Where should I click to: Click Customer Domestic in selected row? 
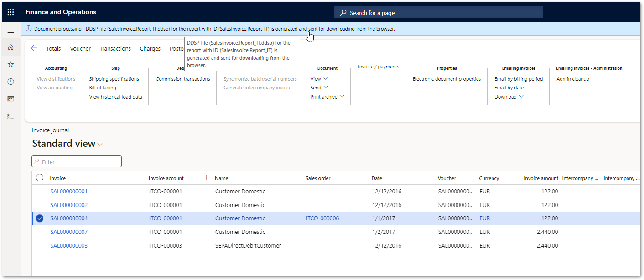240,218
